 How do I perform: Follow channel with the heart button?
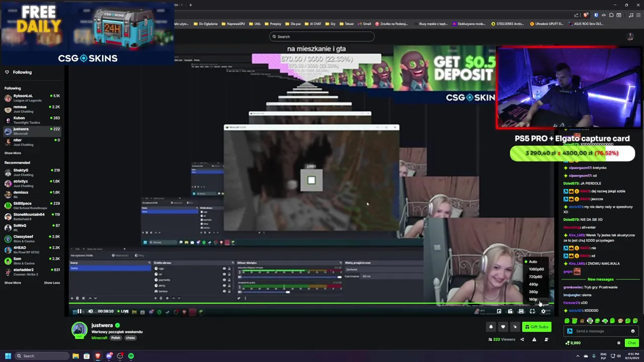pyautogui.click(x=503, y=327)
